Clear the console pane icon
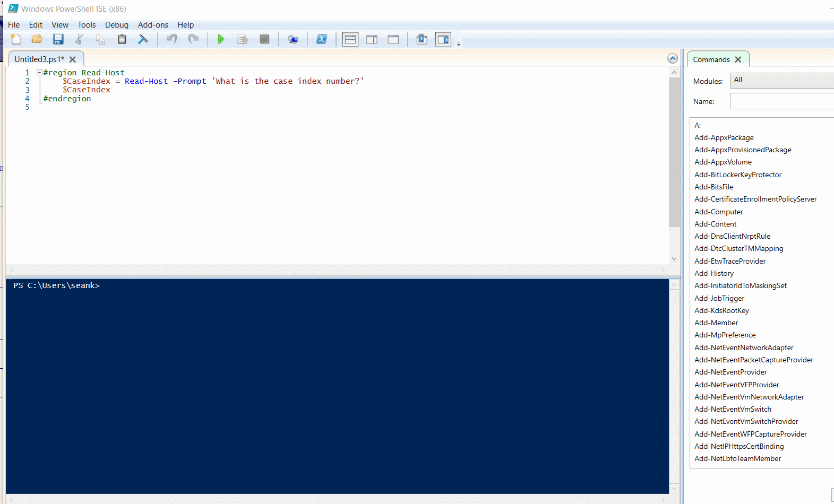 [x=143, y=39]
